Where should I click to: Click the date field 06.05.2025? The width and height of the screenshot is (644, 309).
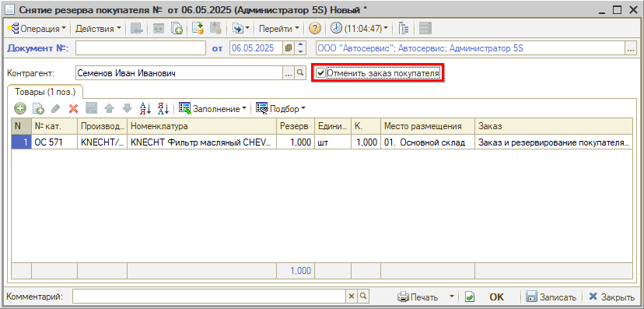(257, 48)
